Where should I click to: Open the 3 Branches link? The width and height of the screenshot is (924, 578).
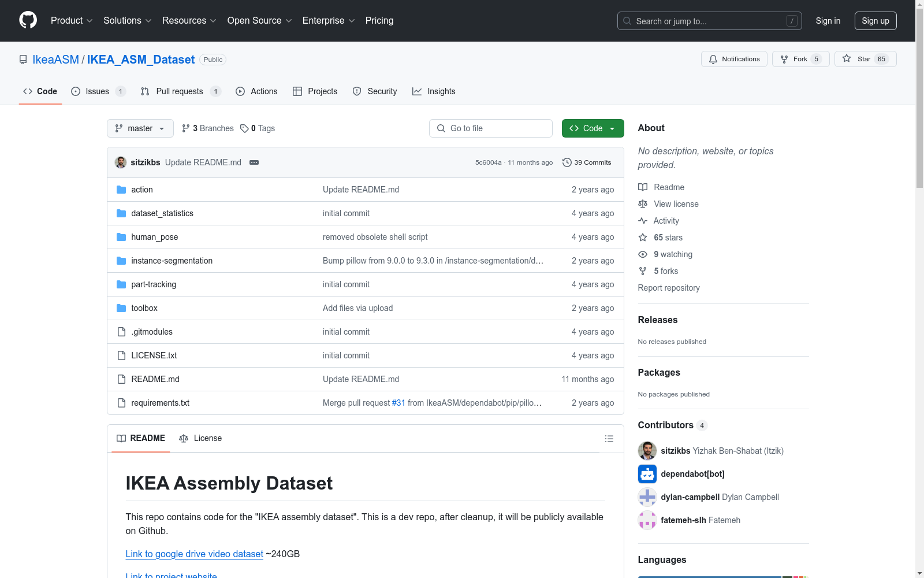point(207,128)
